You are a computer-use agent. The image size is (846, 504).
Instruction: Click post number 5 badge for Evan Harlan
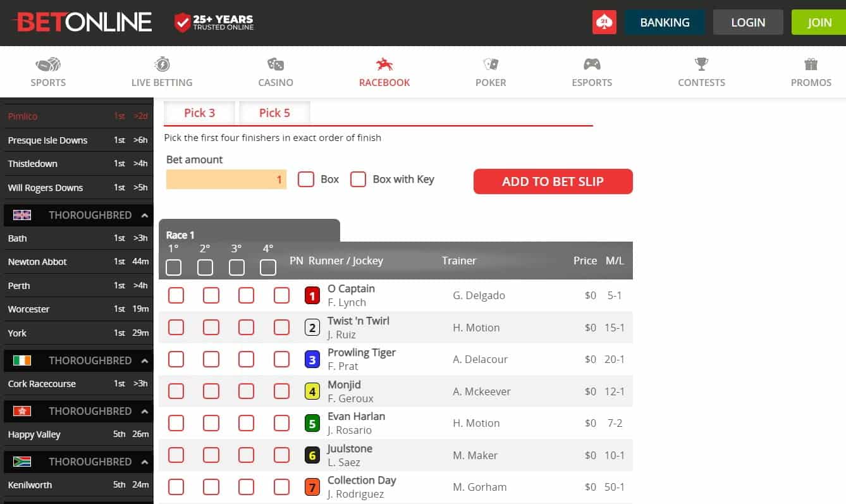(312, 423)
